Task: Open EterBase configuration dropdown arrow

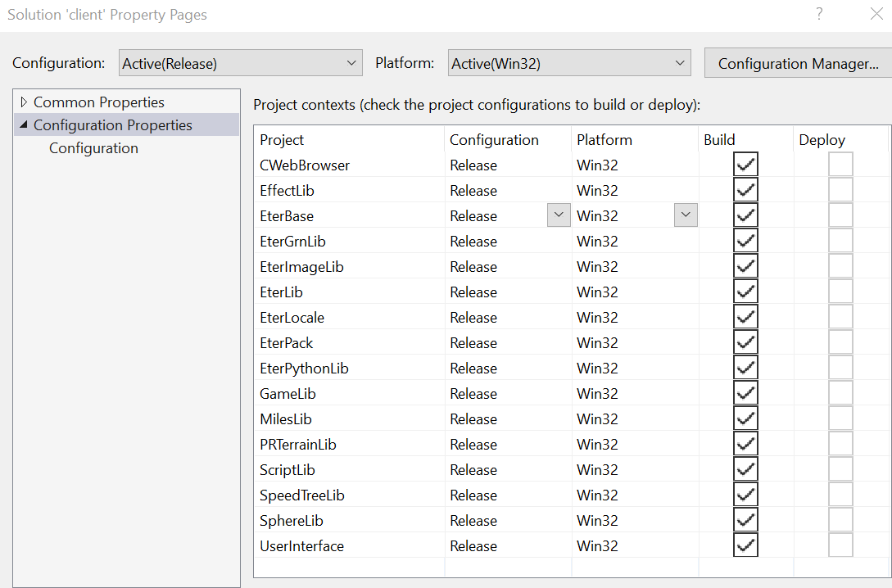Action: [x=559, y=215]
